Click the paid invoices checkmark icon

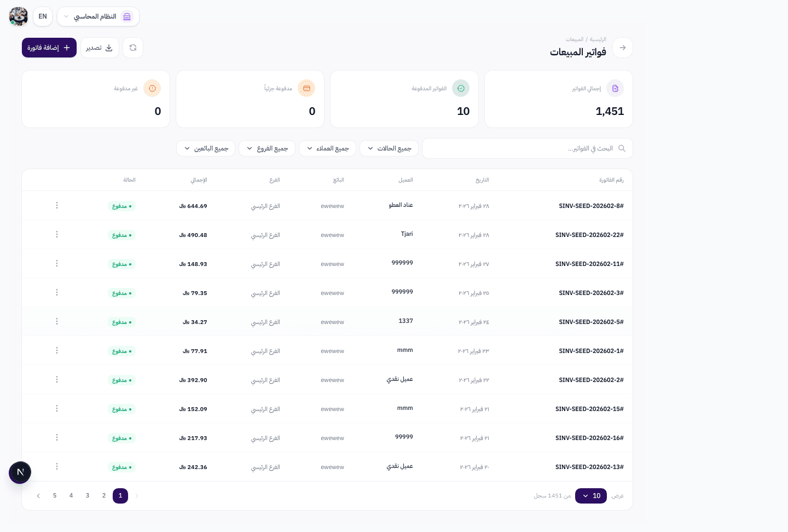pos(461,88)
